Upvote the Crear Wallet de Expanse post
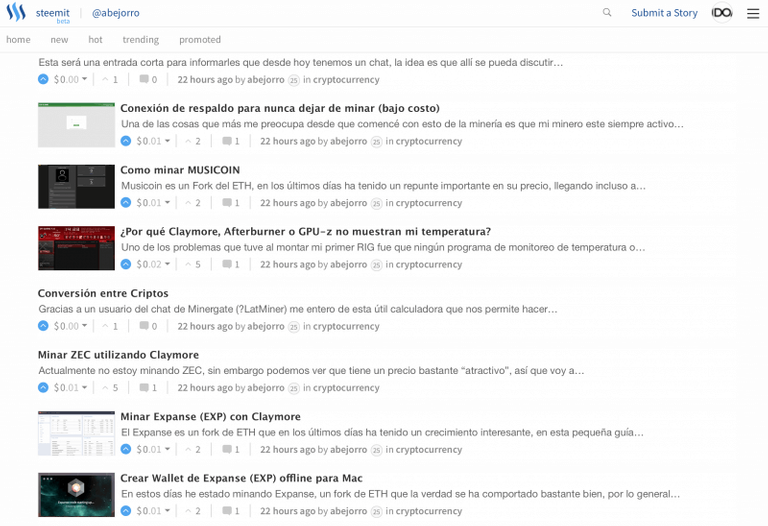 [126, 511]
